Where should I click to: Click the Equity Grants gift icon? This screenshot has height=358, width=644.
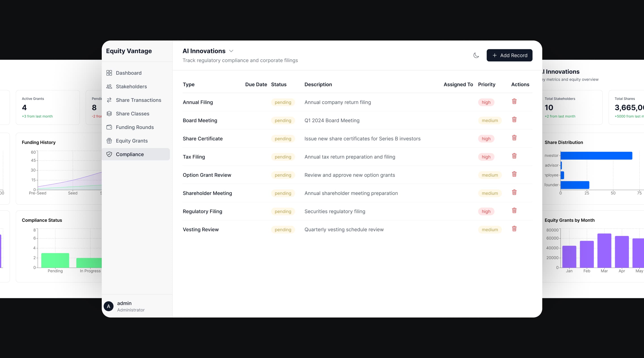[x=109, y=141]
